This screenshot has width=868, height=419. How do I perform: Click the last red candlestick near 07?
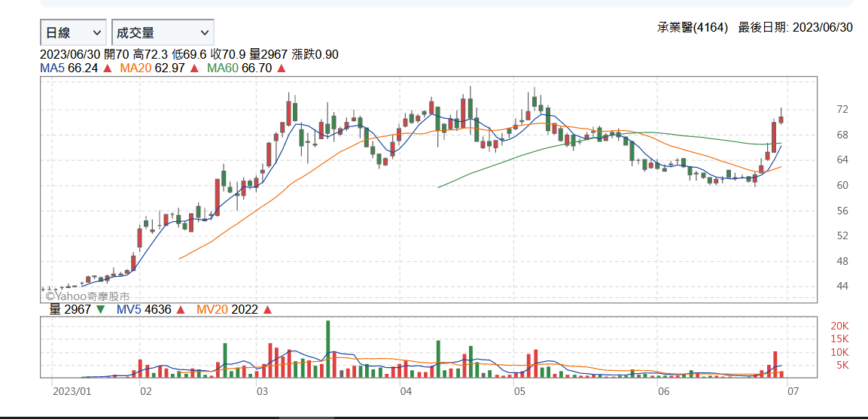pos(781,119)
